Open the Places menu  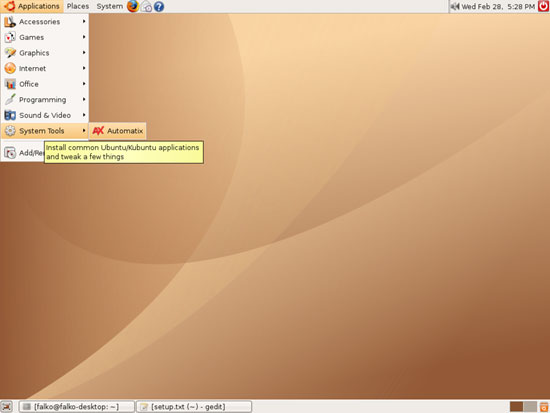click(78, 6)
